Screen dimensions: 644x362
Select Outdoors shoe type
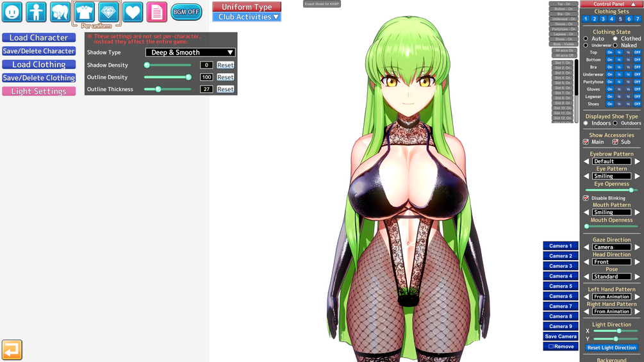click(615, 123)
